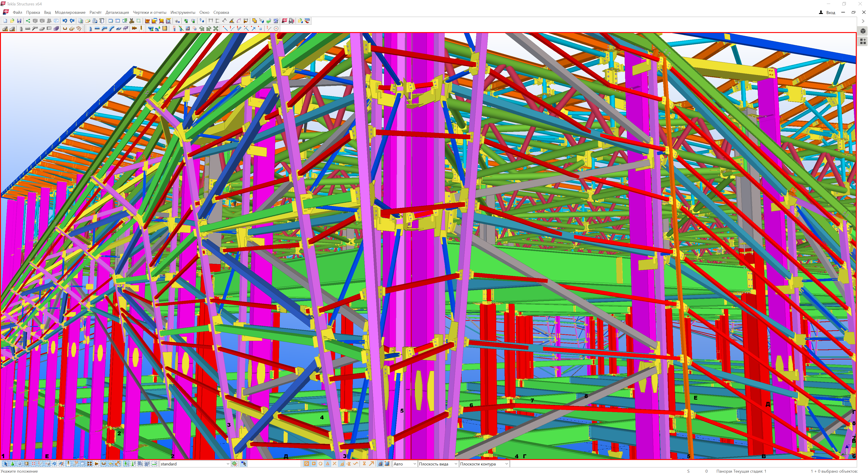Click the Undo arrow icon
Image resolution: width=868 pixels, height=474 pixels.
[65, 21]
